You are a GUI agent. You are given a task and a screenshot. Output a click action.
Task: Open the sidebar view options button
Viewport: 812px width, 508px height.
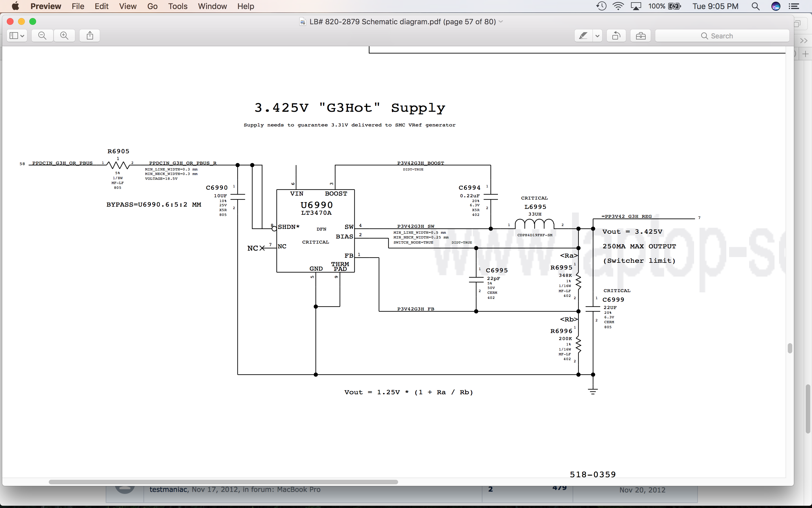pos(17,36)
